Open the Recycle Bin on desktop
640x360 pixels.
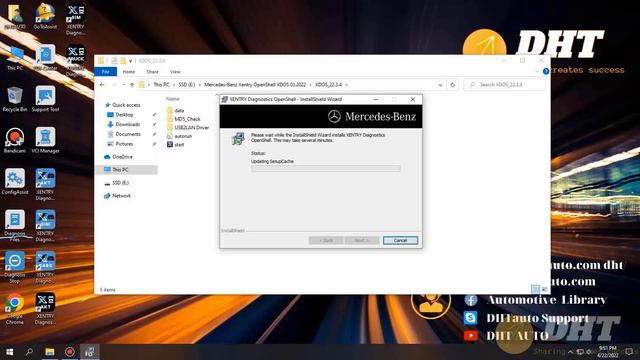point(15,99)
